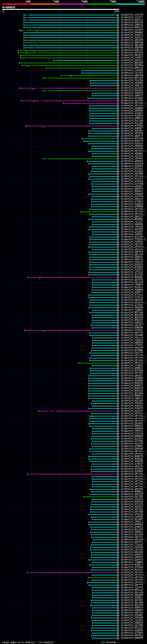Open hit UniRef100_B9GL54
Screen dimensions: 147x644
(x=132, y=22)
